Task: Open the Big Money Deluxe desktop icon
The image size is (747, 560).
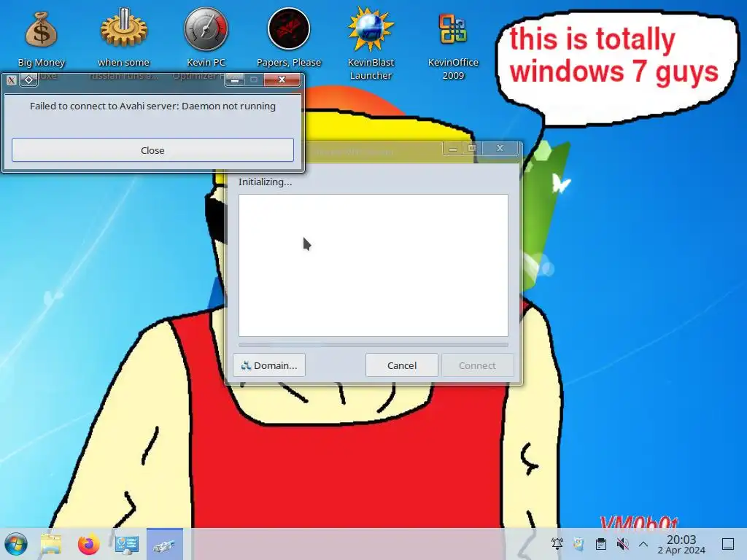Action: [41, 29]
